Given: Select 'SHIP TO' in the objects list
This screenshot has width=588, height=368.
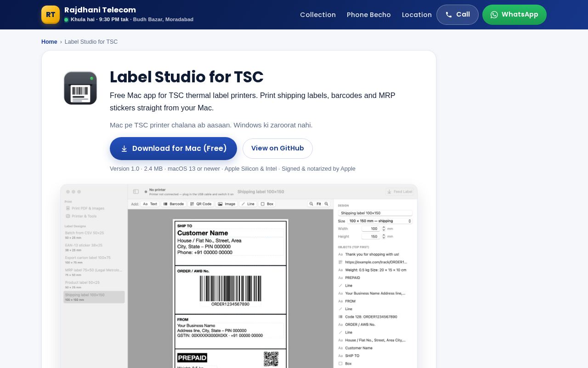Looking at the screenshot, I should 375,356.
